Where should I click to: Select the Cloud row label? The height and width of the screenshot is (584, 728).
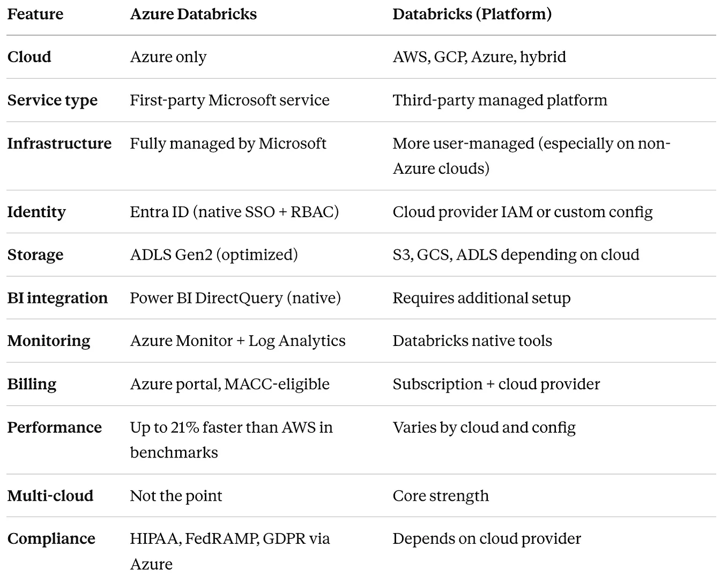29,57
